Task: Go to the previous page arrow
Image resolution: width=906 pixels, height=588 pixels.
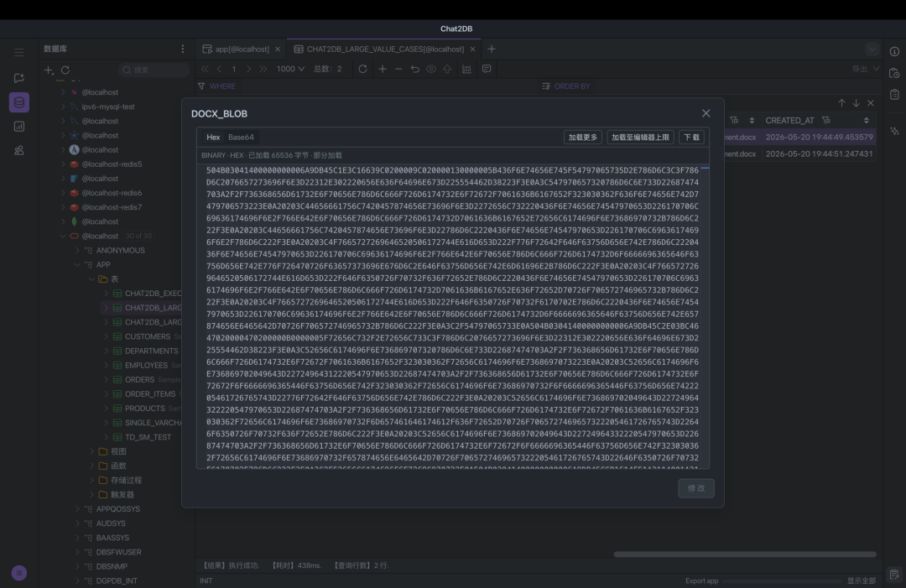Action: 220,69
